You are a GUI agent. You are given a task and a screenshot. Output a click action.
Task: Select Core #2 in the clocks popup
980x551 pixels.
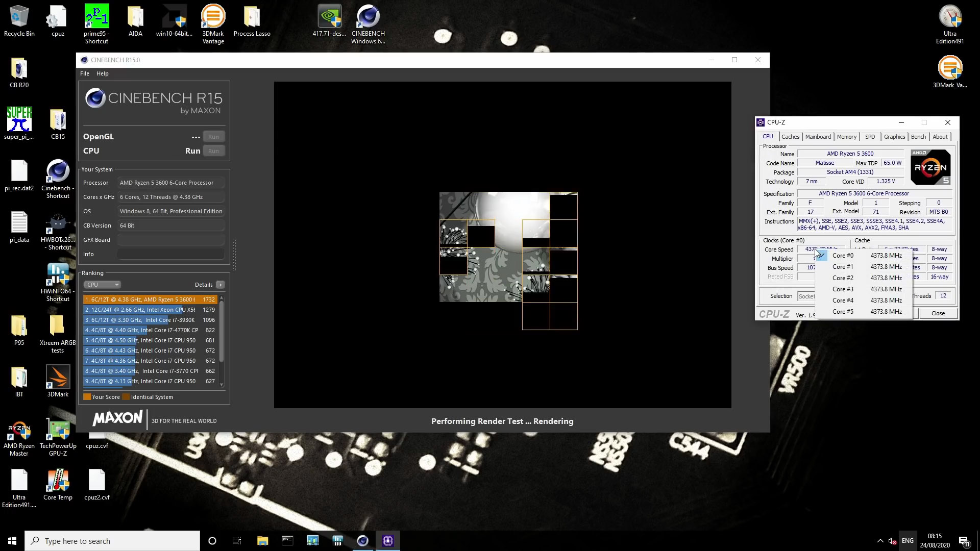click(x=864, y=278)
